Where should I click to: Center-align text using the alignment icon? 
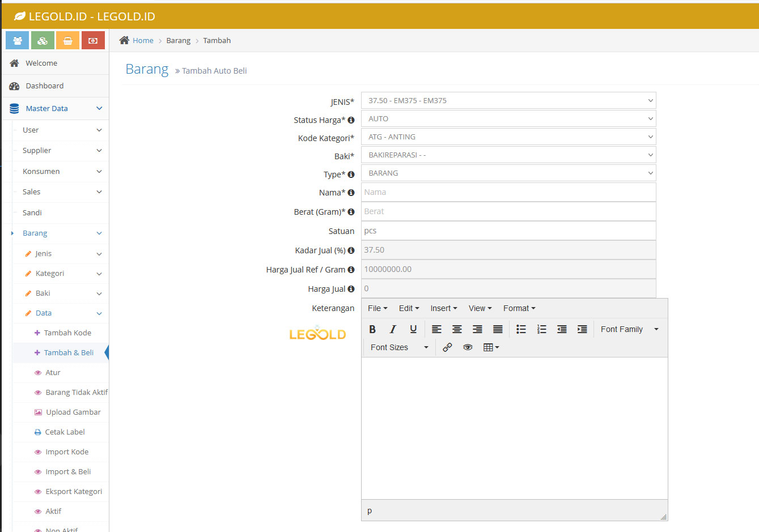click(x=457, y=329)
